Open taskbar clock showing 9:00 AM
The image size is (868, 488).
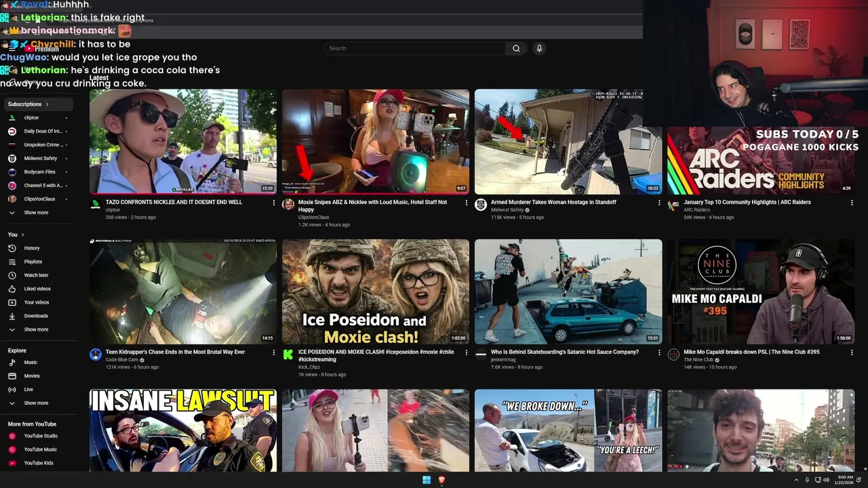[845, 480]
